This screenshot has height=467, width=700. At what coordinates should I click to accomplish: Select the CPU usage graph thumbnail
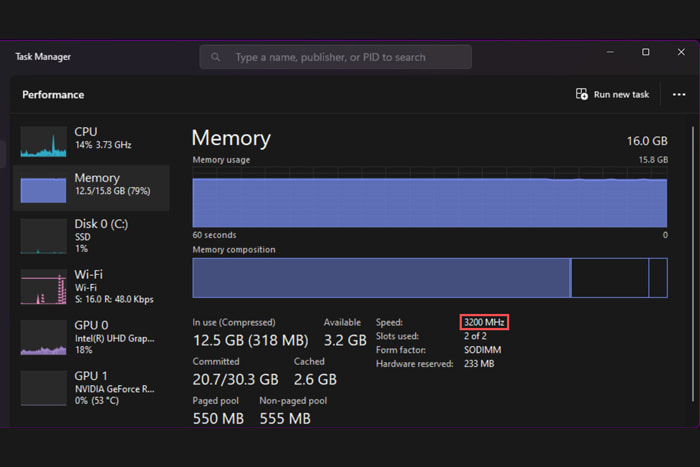coord(44,141)
